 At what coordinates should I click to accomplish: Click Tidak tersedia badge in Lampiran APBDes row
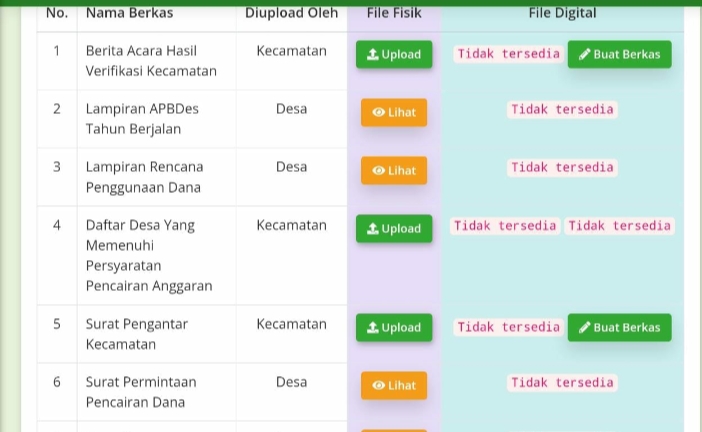point(562,109)
